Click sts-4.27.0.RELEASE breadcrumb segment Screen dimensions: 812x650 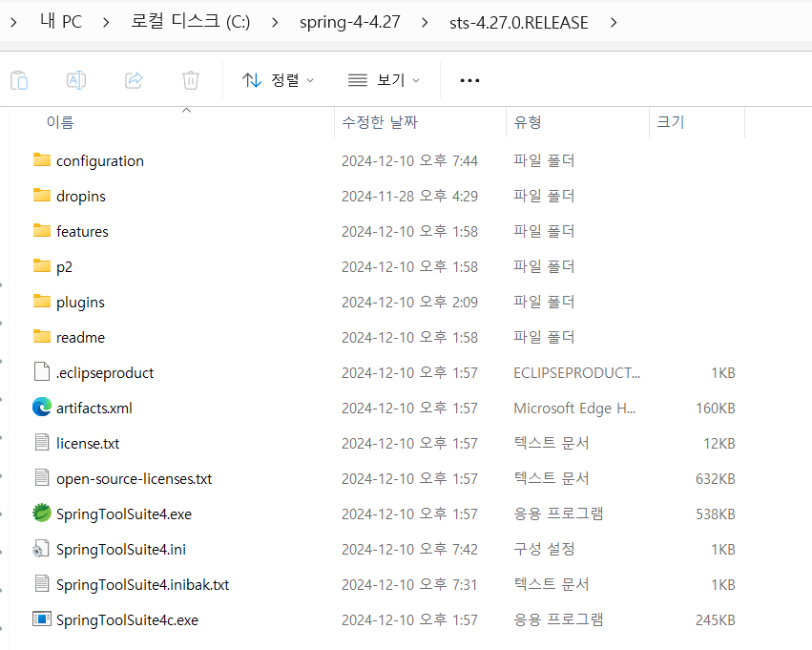(519, 23)
